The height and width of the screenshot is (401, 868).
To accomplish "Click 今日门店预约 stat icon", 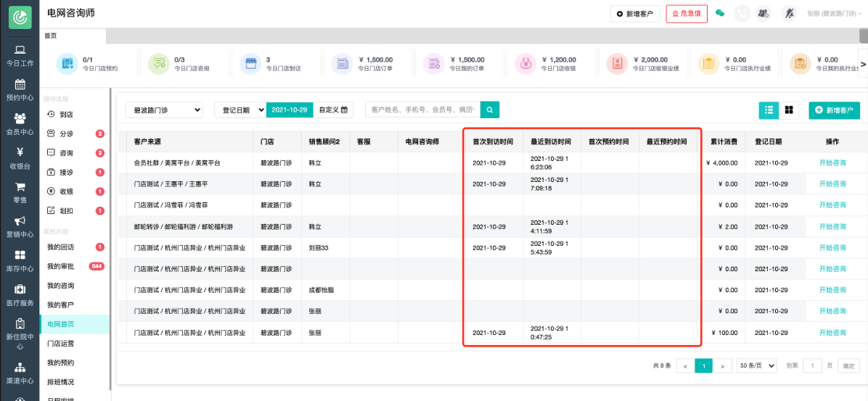I will pos(67,64).
